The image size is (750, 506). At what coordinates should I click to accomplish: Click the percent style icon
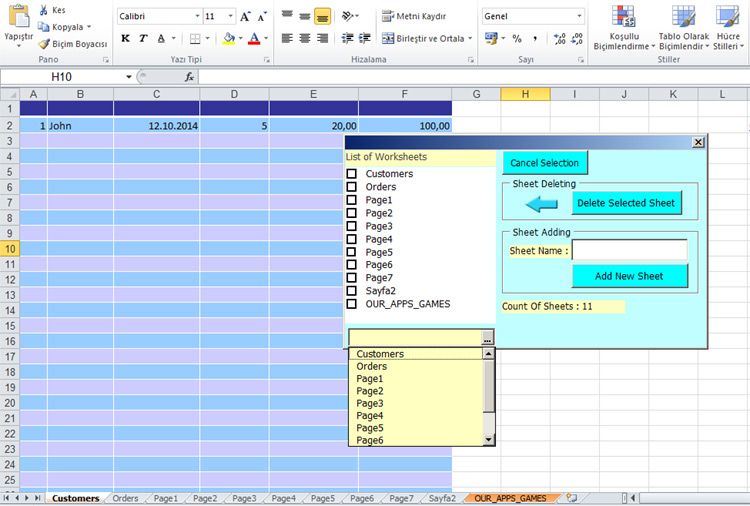(517, 38)
